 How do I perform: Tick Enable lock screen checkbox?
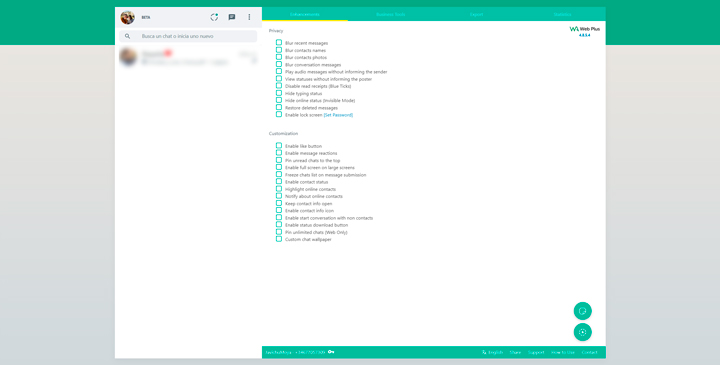[279, 115]
